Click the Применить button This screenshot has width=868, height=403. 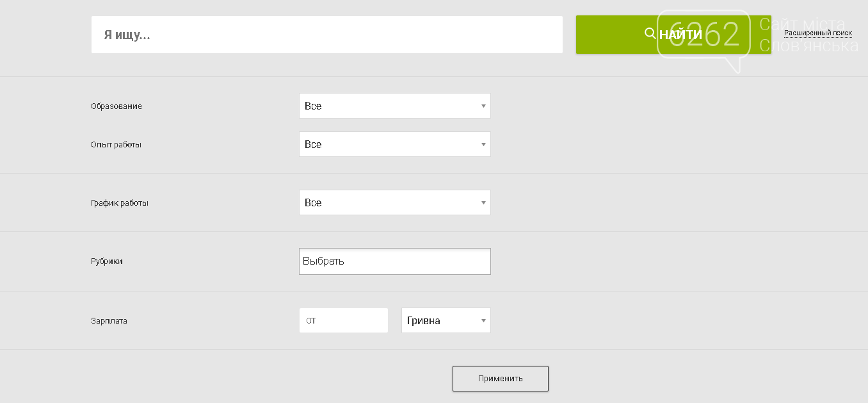coord(501,379)
